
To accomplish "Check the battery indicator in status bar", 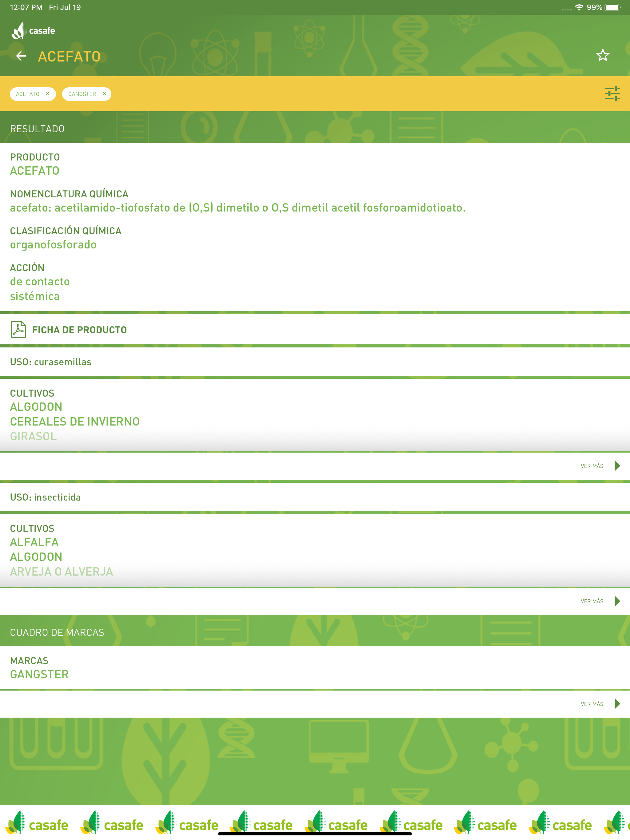I will click(x=612, y=7).
